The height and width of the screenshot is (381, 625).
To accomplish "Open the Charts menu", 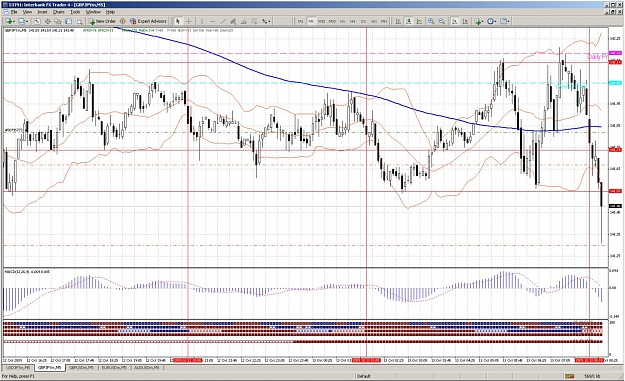I will tap(59, 12).
